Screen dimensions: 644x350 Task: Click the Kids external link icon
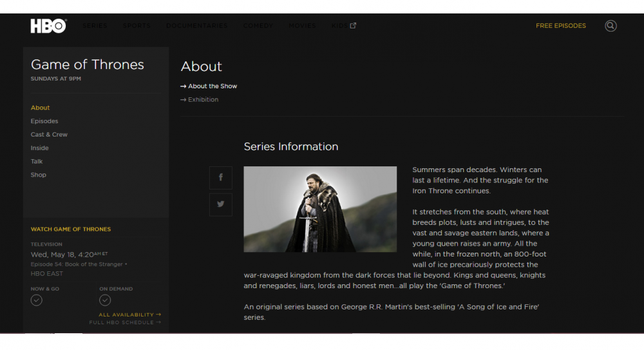pyautogui.click(x=353, y=26)
